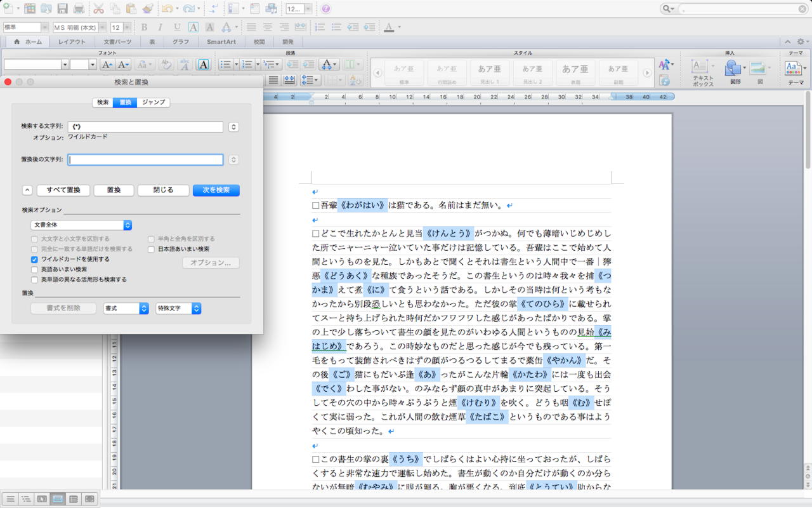Click the highlighted A shading button in toolbar
Viewport: 812px width, 508px height.
210,27
